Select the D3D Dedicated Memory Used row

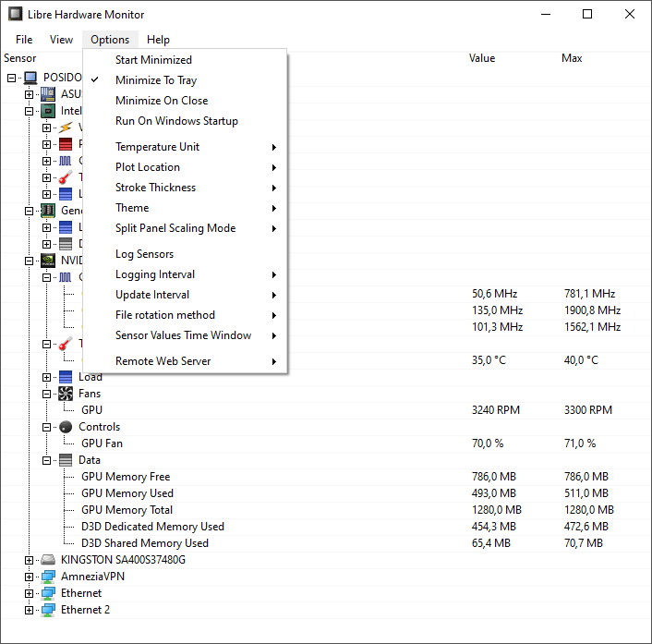pyautogui.click(x=326, y=527)
